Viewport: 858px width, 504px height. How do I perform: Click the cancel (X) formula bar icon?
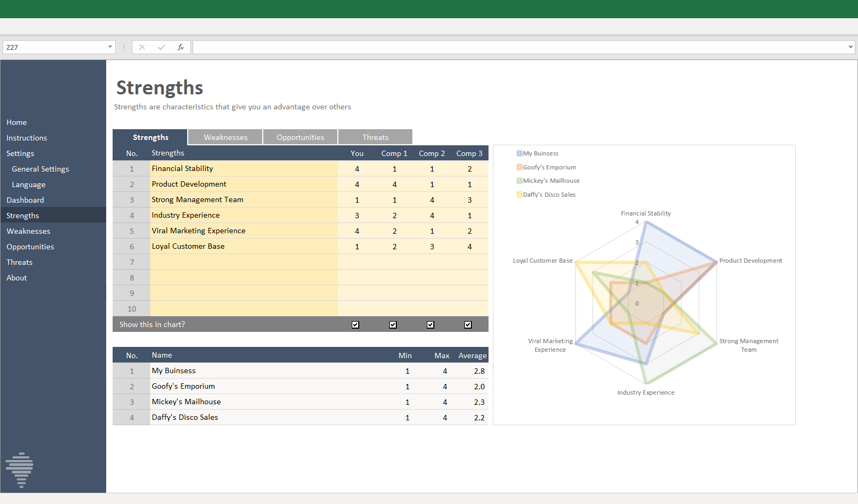click(142, 47)
